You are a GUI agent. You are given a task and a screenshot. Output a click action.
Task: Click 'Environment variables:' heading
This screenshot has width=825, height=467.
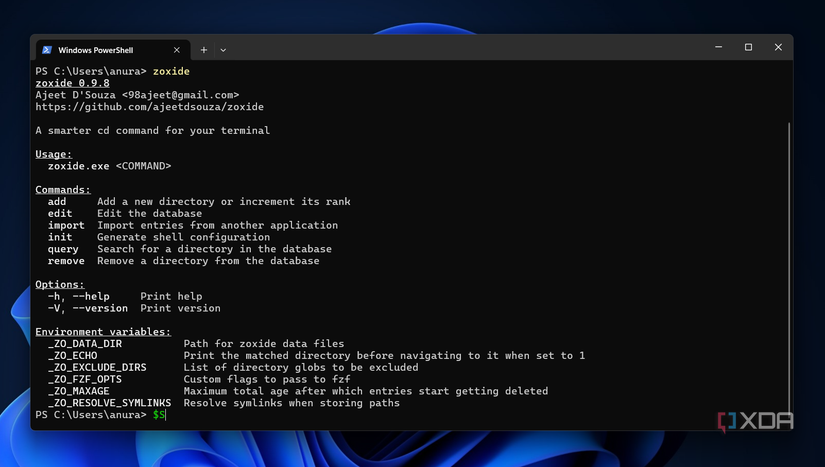103,332
